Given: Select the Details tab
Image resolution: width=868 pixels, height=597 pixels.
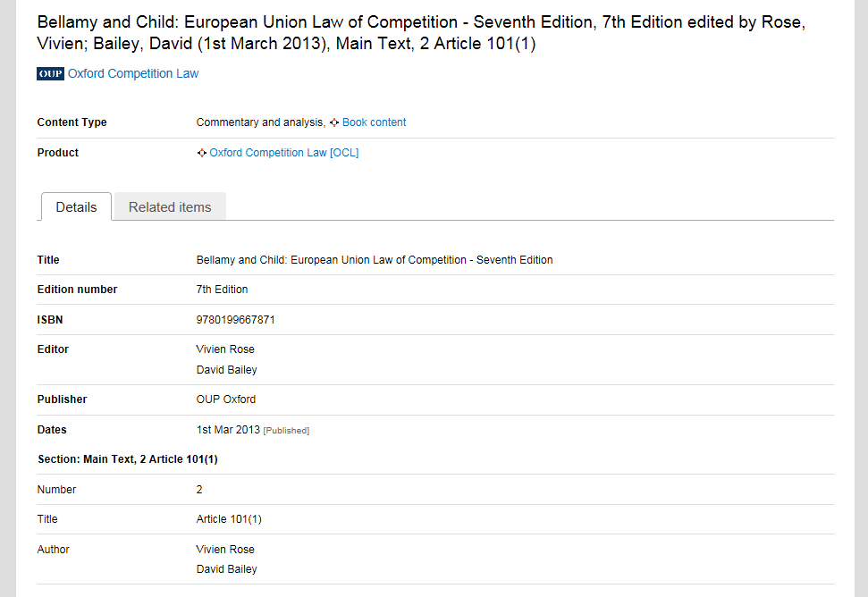Looking at the screenshot, I should click(76, 207).
